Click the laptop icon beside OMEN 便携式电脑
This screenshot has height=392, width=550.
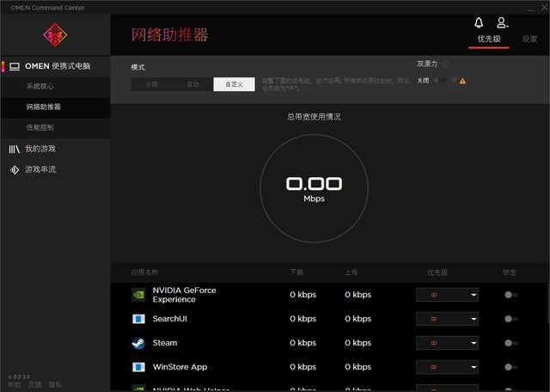click(15, 66)
